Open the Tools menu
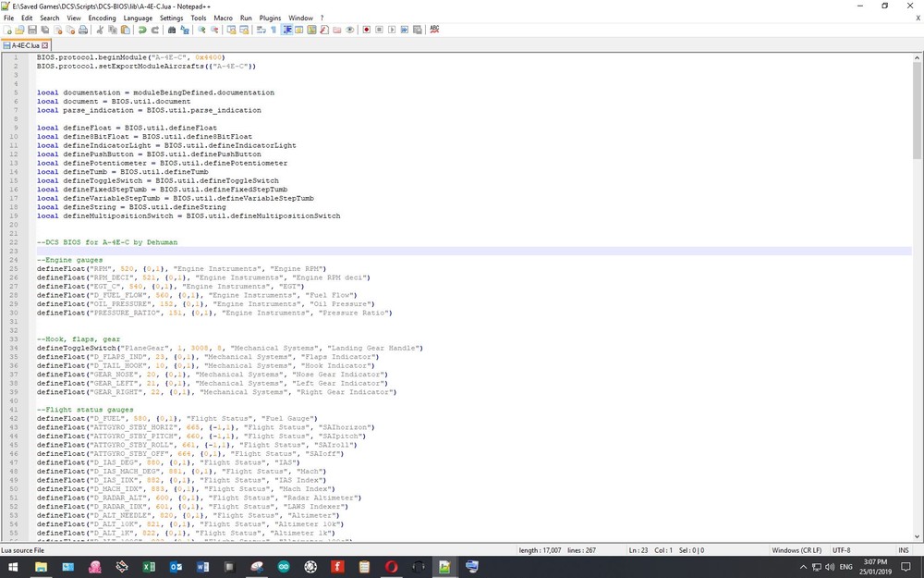Image resolution: width=924 pixels, height=578 pixels. 199,18
